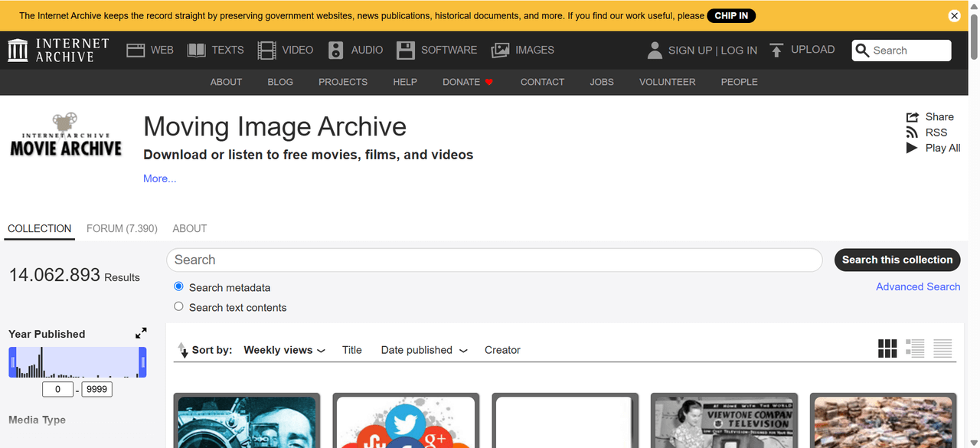980x448 pixels.
Task: Click the collection search input field
Action: point(494,260)
